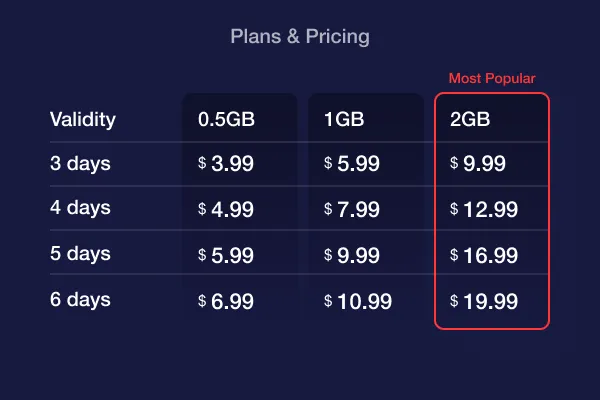Select the 1GB plan column header

342,120
